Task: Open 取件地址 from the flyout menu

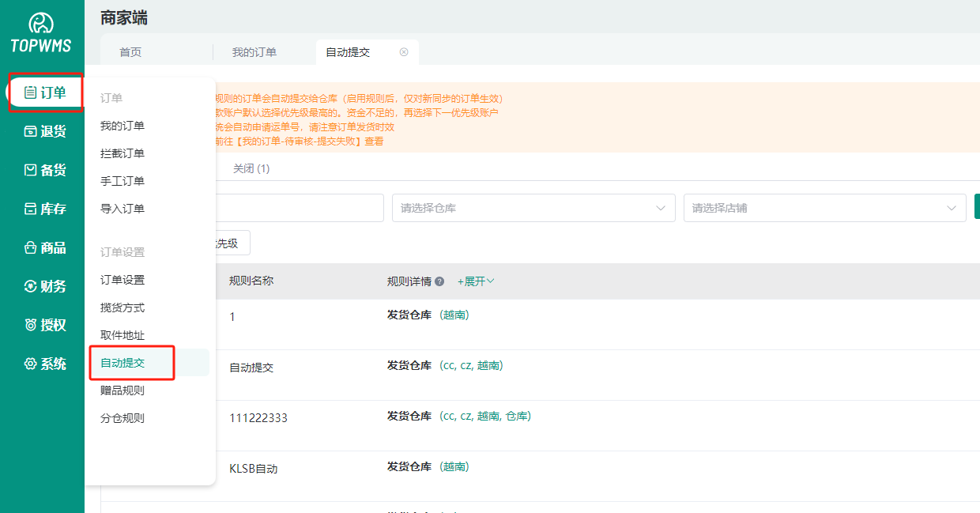Action: point(122,335)
